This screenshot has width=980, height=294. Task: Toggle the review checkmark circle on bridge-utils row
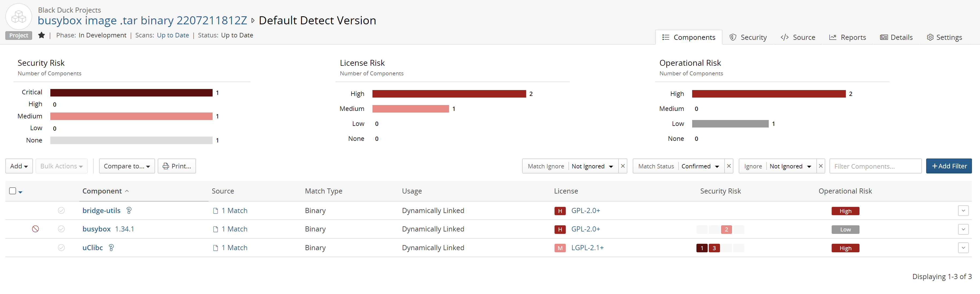click(x=61, y=210)
